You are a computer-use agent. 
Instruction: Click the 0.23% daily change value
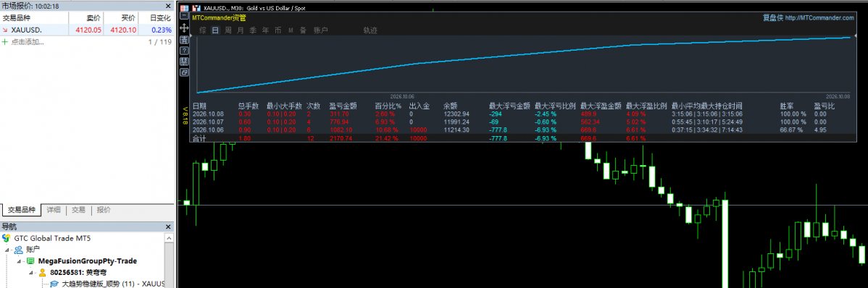click(x=161, y=30)
